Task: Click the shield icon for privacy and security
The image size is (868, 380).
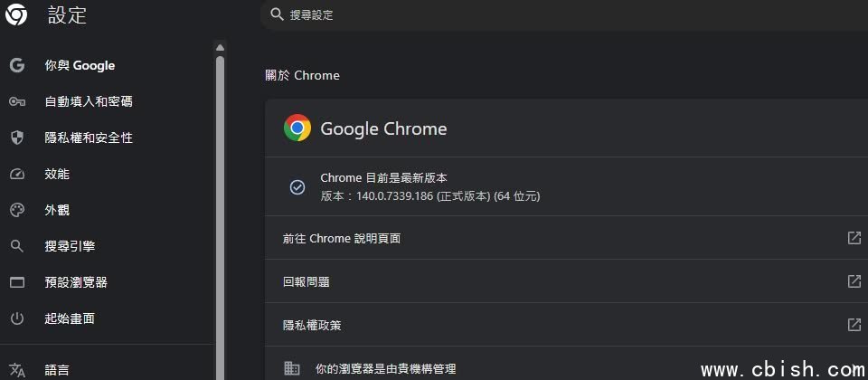Action: [17, 138]
